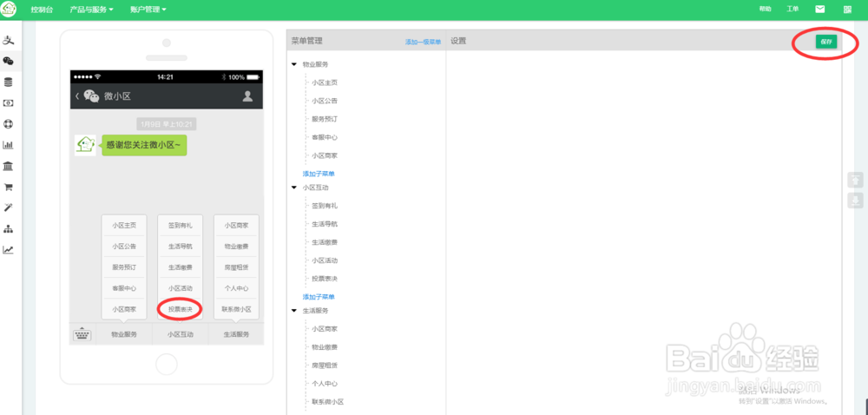Tap the profile person icon in the phone preview
The image size is (868, 415).
click(x=247, y=96)
